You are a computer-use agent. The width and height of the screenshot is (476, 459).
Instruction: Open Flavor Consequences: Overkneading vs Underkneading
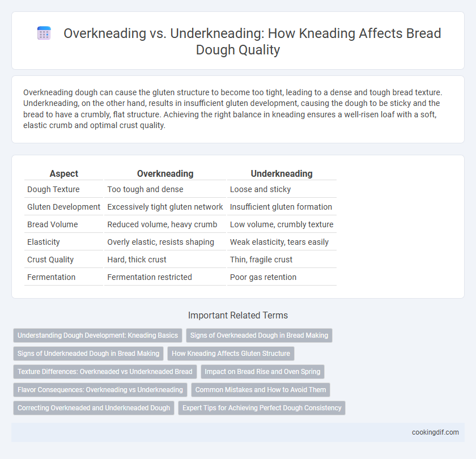point(100,390)
